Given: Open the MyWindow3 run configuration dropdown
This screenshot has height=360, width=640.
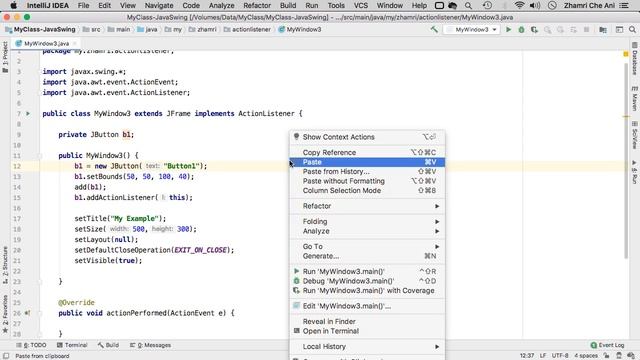Looking at the screenshot, I should pos(472,29).
